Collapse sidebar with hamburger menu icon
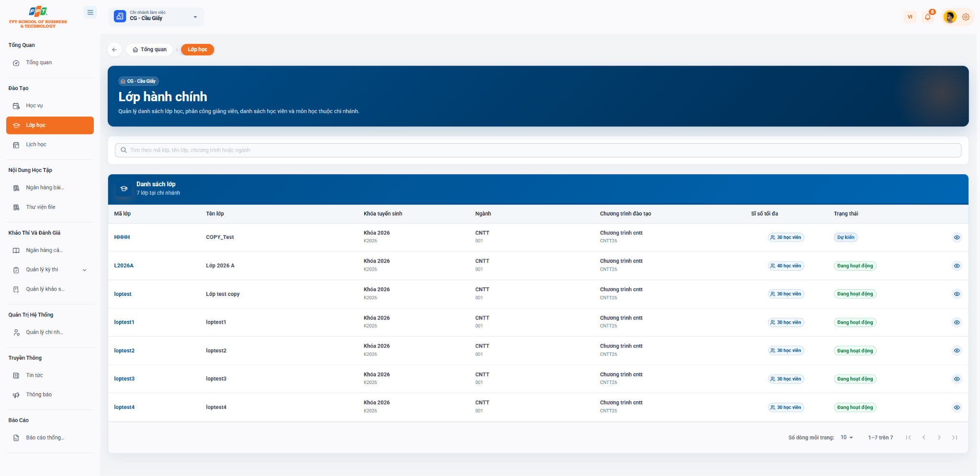This screenshot has width=980, height=476. coord(90,12)
